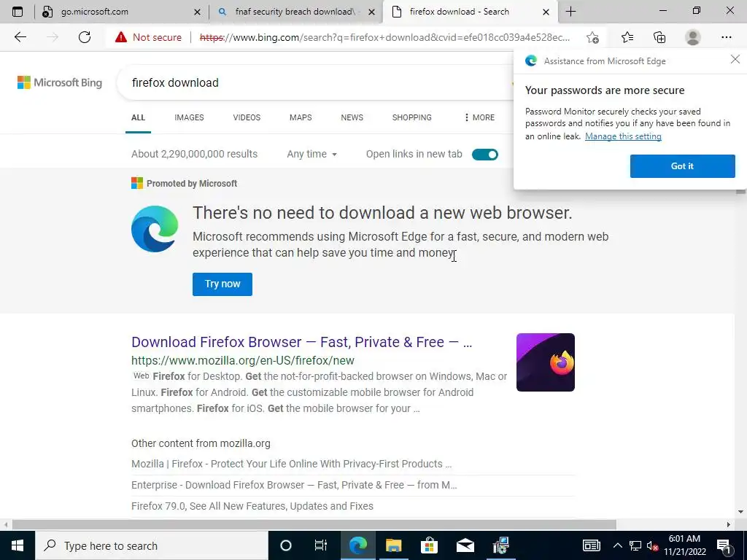Open the taskbar clock showing 6:01 AM
This screenshot has width=747, height=560.
point(684,545)
